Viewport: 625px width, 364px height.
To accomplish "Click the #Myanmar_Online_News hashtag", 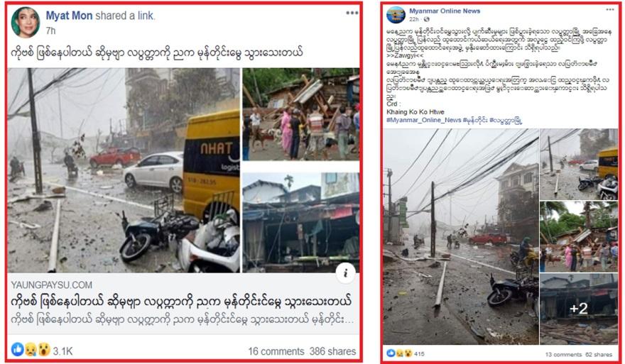I will coord(423,120).
